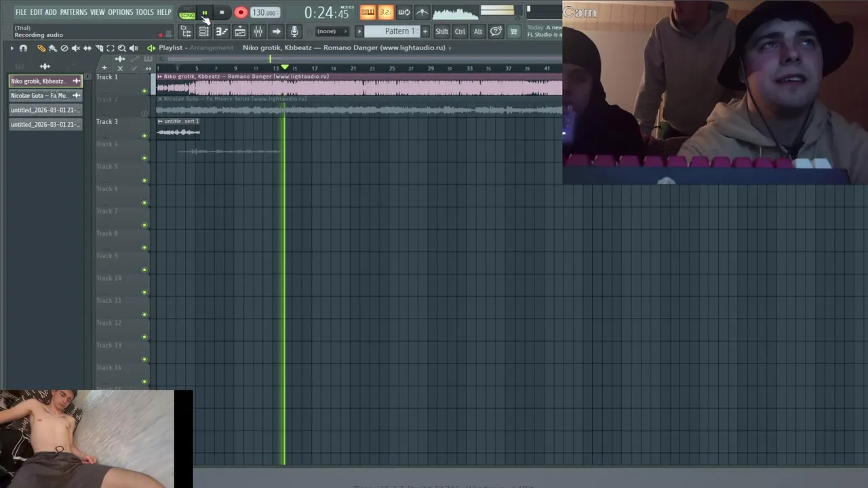Click the 0:24:45 time display
868x488 pixels.
326,12
